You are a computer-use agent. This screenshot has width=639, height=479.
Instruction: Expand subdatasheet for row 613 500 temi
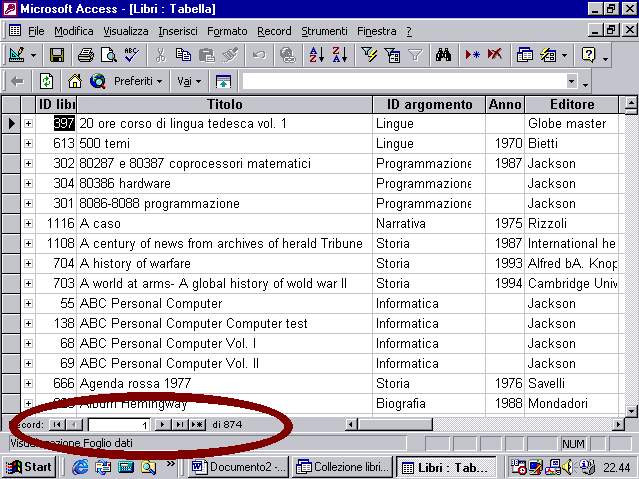[x=28, y=143]
